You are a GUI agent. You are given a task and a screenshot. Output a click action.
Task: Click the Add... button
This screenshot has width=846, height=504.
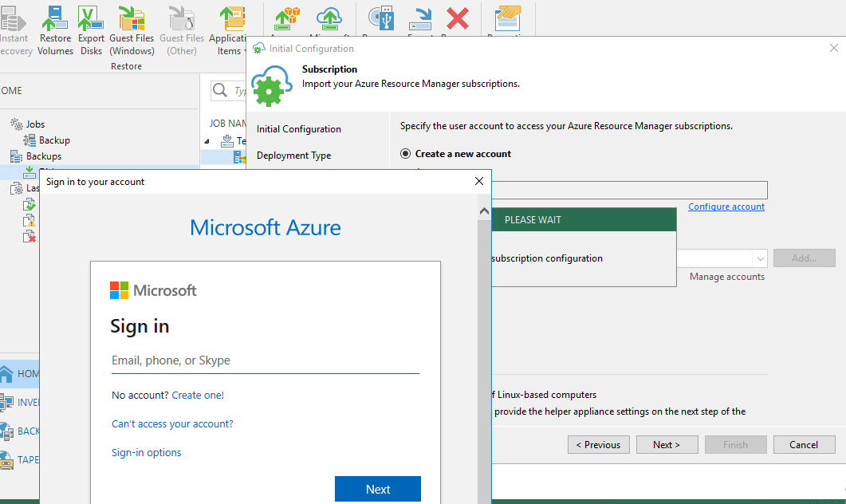point(804,258)
